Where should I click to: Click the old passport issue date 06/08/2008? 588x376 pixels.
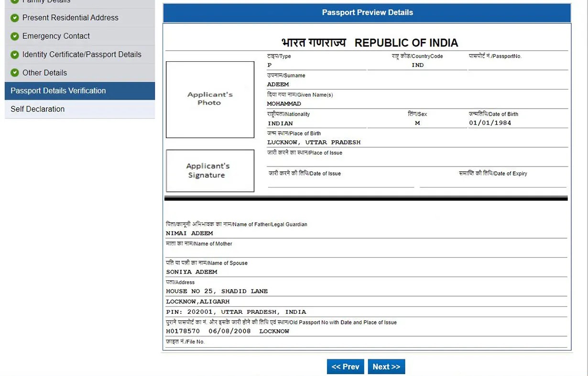click(229, 331)
